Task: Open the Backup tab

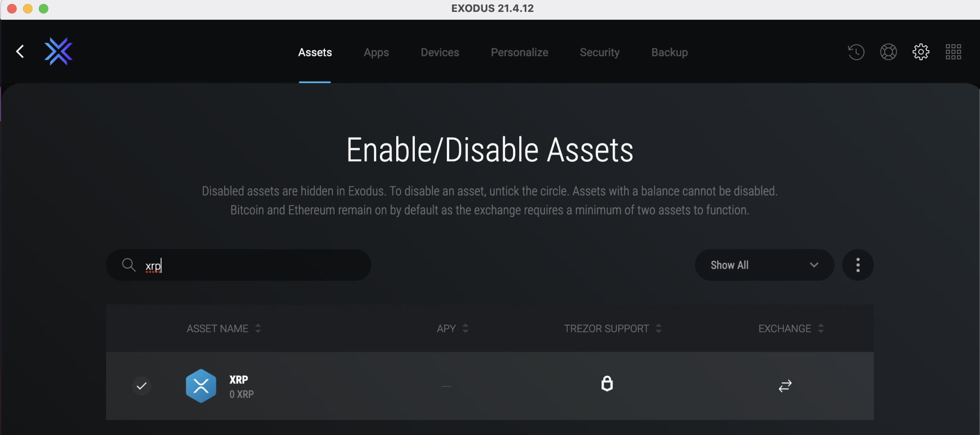Action: pyautogui.click(x=669, y=52)
